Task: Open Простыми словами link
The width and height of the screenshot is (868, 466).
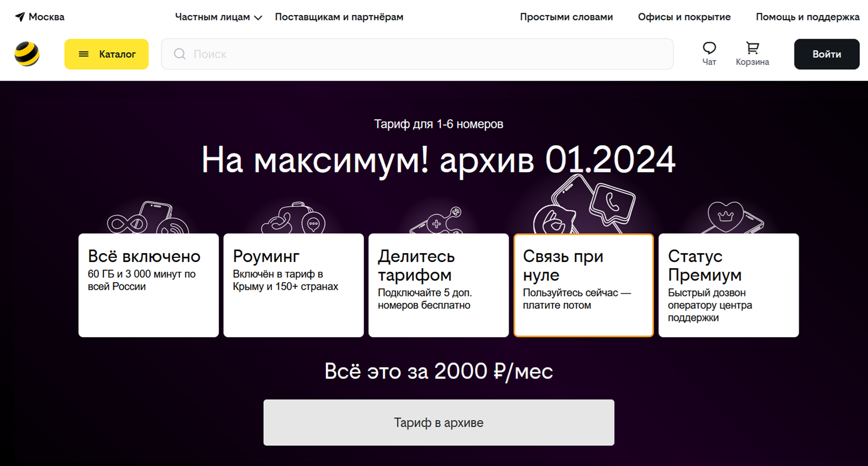Action: pyautogui.click(x=567, y=17)
